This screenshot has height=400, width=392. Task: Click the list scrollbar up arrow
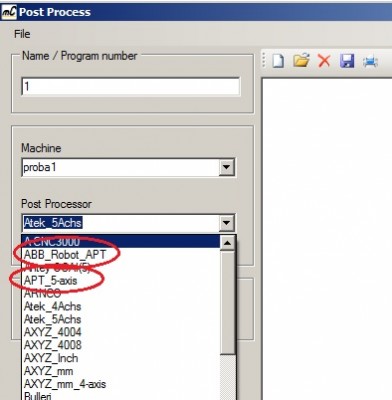coord(228,243)
